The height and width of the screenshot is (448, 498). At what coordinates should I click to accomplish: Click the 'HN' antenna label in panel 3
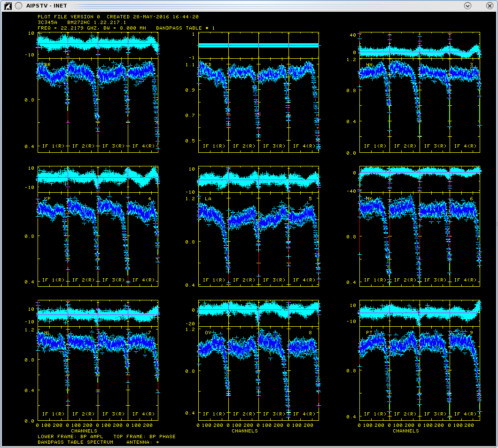(369, 65)
